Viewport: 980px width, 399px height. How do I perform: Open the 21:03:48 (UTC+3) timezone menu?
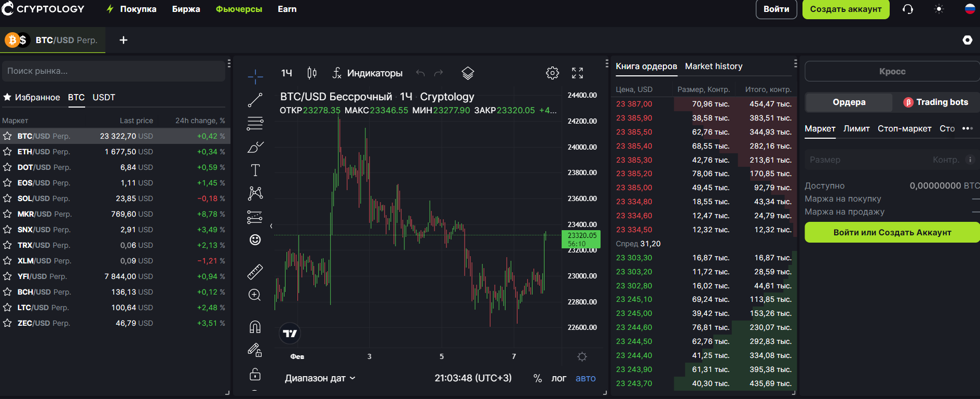coord(473,378)
